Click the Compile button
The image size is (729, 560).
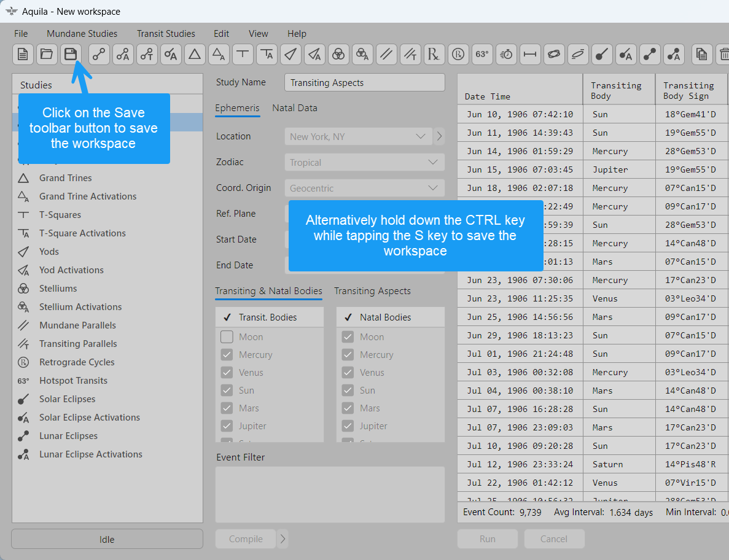[x=246, y=539]
